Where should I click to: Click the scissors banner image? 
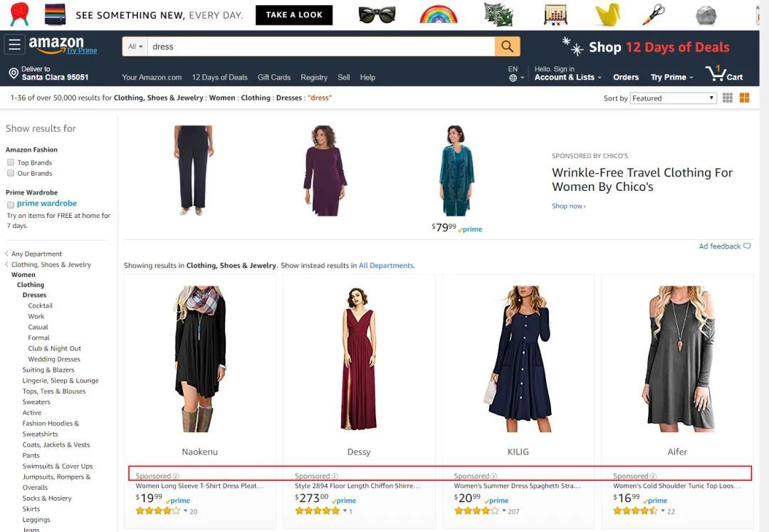pyautogui.click(x=654, y=14)
